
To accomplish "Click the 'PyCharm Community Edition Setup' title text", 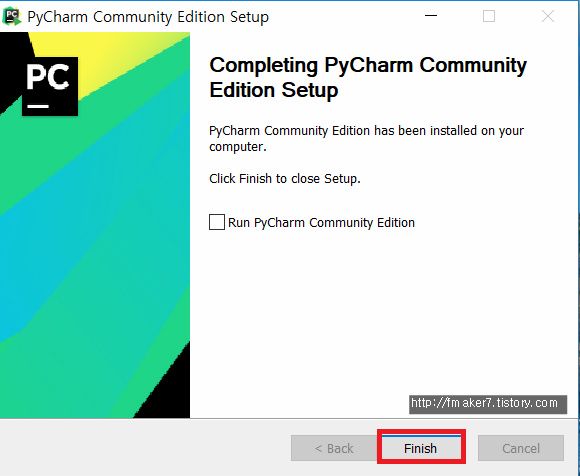I will [148, 17].
